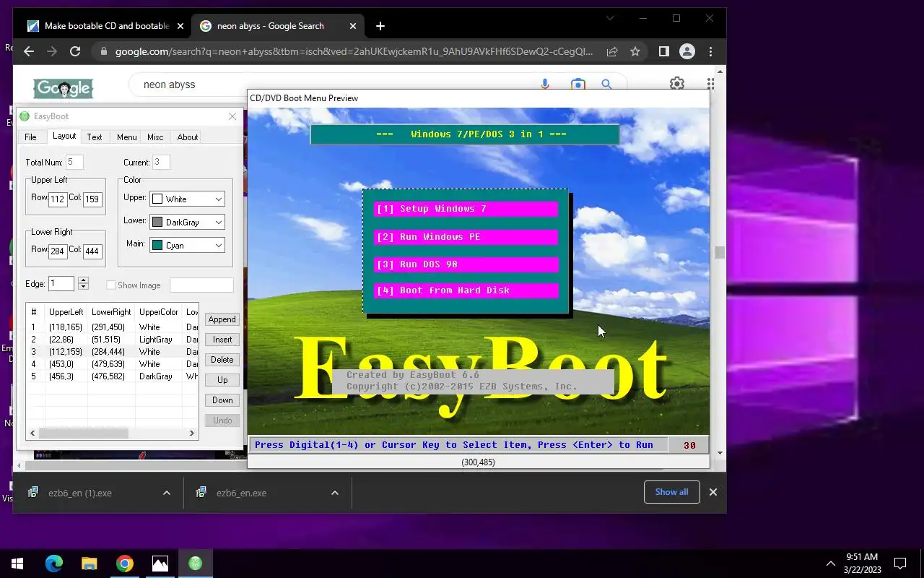Expand options for ezb6_en (1).exe download

[x=167, y=493]
